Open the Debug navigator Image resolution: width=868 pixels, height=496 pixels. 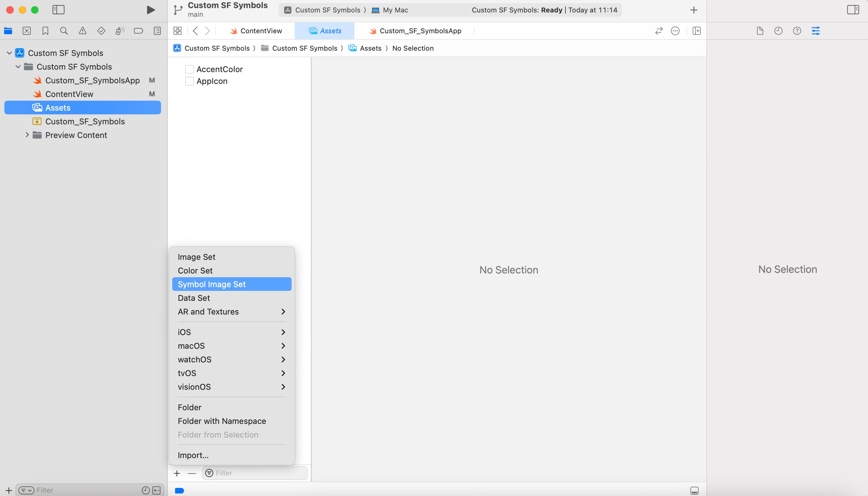tap(120, 31)
